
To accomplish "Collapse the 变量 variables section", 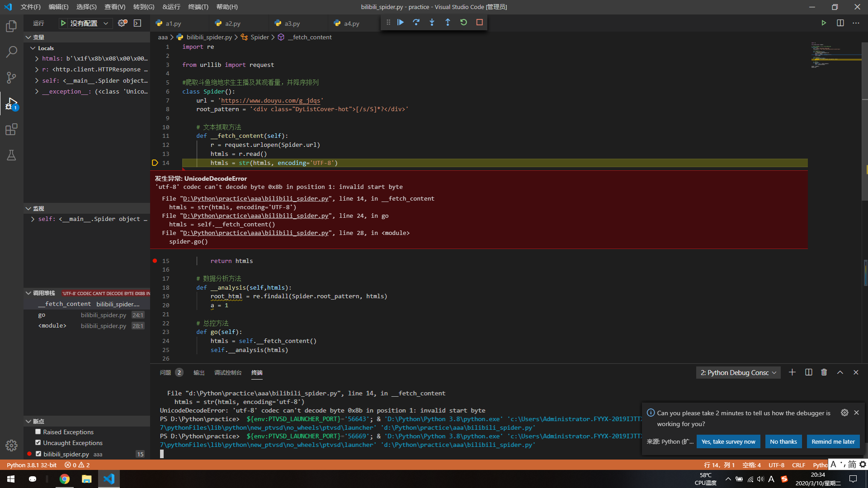I will (28, 37).
